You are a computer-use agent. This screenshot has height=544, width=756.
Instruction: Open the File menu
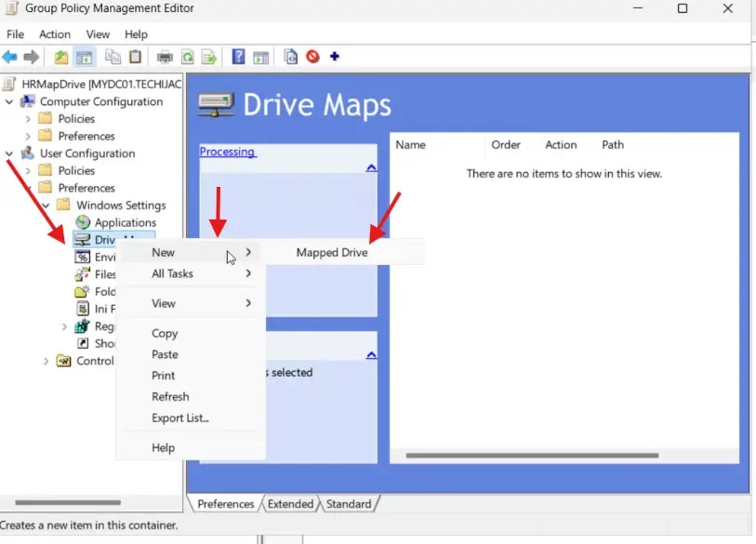click(x=16, y=34)
